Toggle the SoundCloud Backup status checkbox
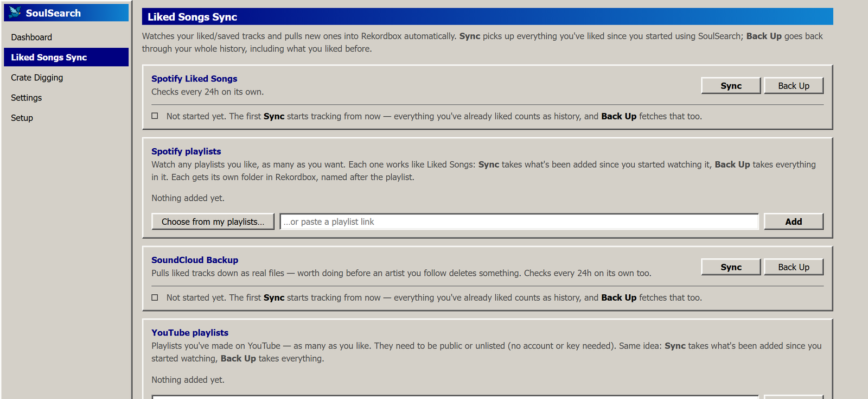 pos(155,297)
